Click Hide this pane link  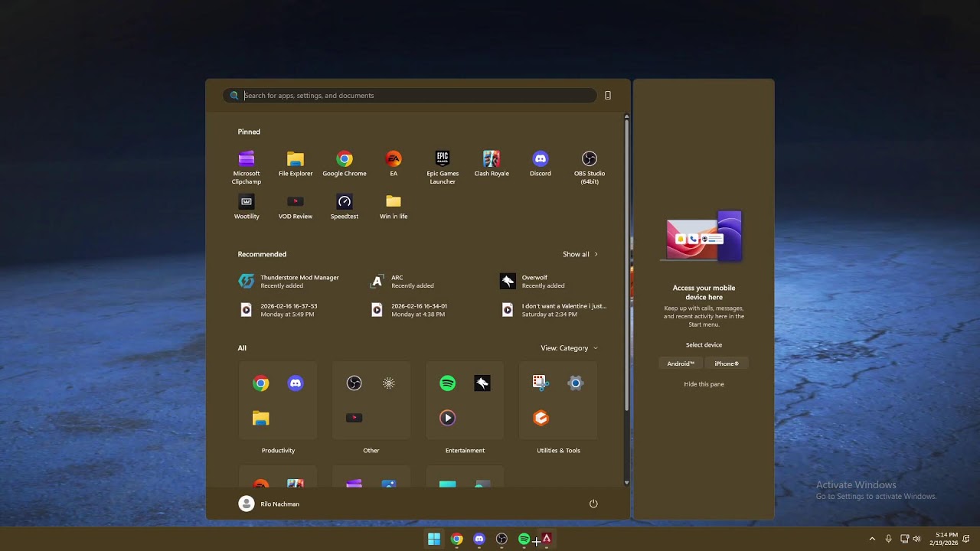click(704, 384)
